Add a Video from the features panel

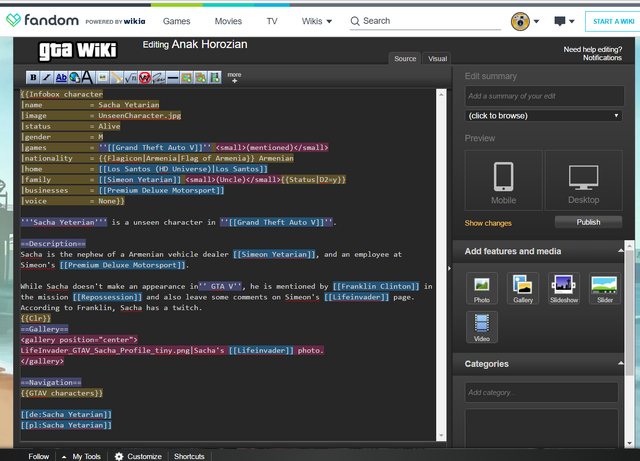(482, 327)
